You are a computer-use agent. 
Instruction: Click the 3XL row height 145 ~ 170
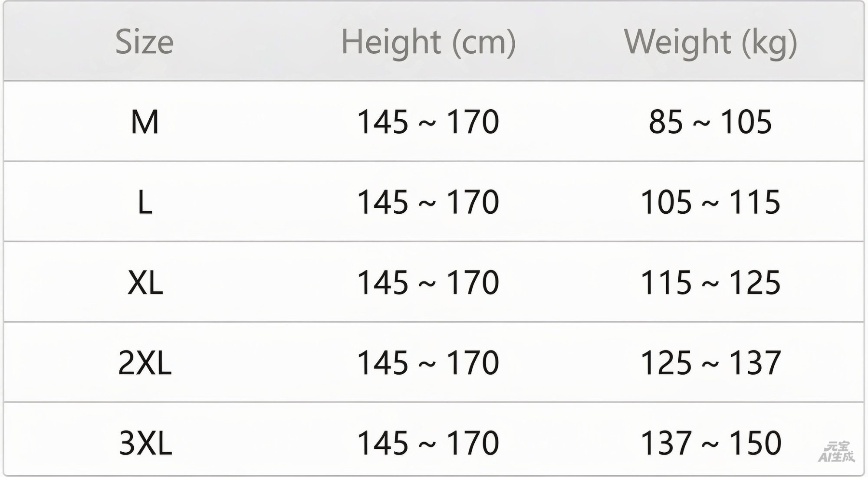click(x=428, y=443)
